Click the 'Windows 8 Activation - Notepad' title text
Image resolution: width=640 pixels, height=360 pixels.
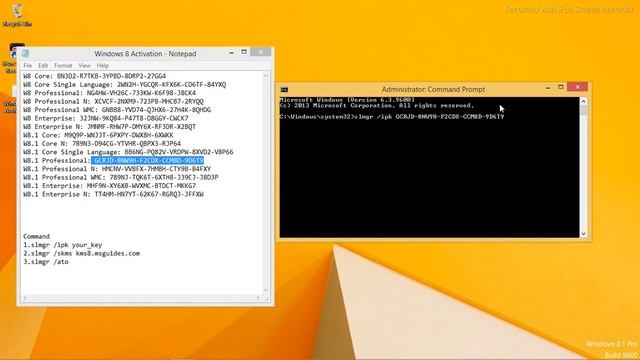[145, 53]
